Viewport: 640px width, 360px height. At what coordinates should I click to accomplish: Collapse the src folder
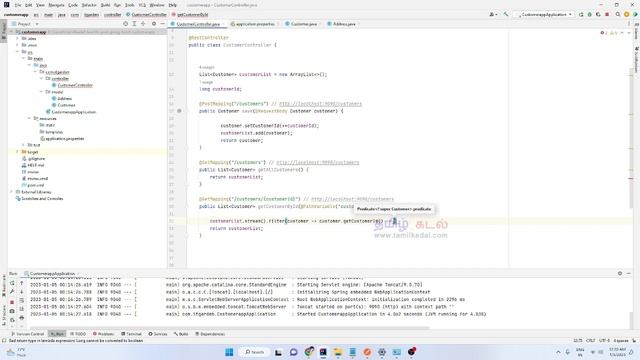pos(18,52)
